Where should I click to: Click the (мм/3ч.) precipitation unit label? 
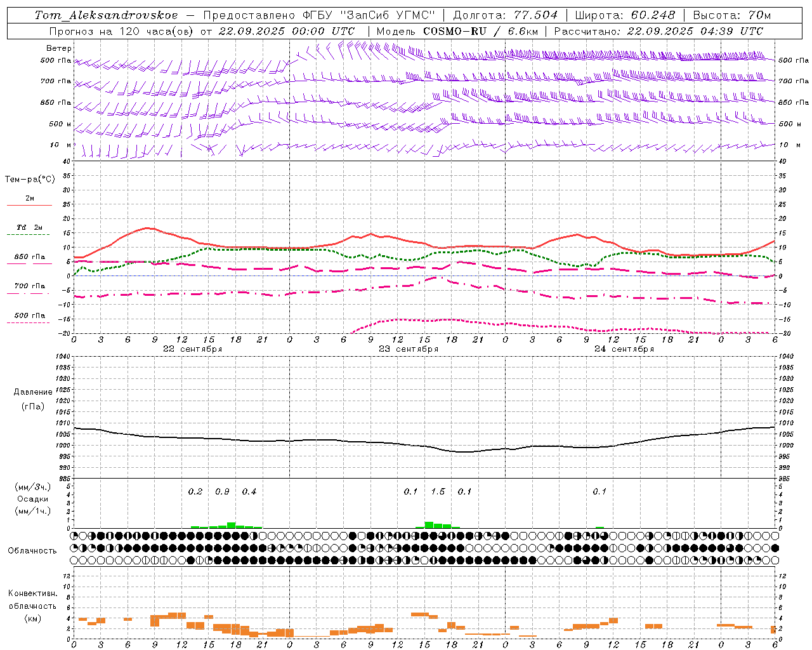(x=33, y=487)
